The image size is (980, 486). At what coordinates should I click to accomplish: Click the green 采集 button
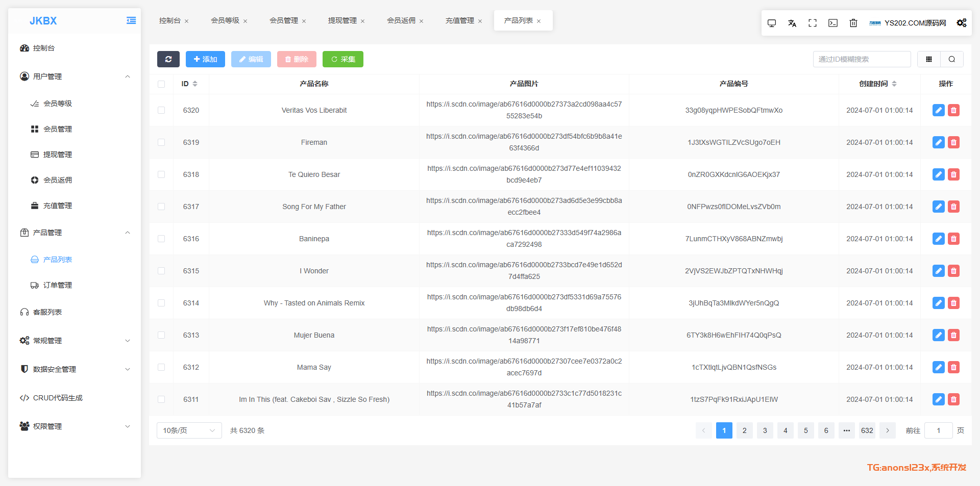point(342,59)
